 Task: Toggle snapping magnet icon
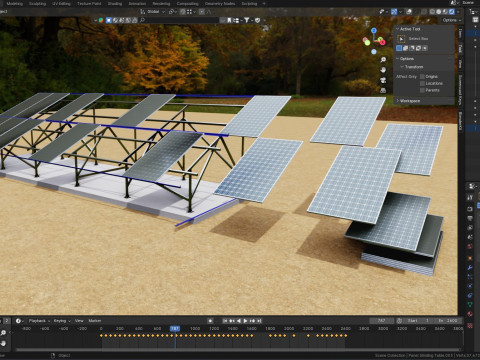[182, 12]
